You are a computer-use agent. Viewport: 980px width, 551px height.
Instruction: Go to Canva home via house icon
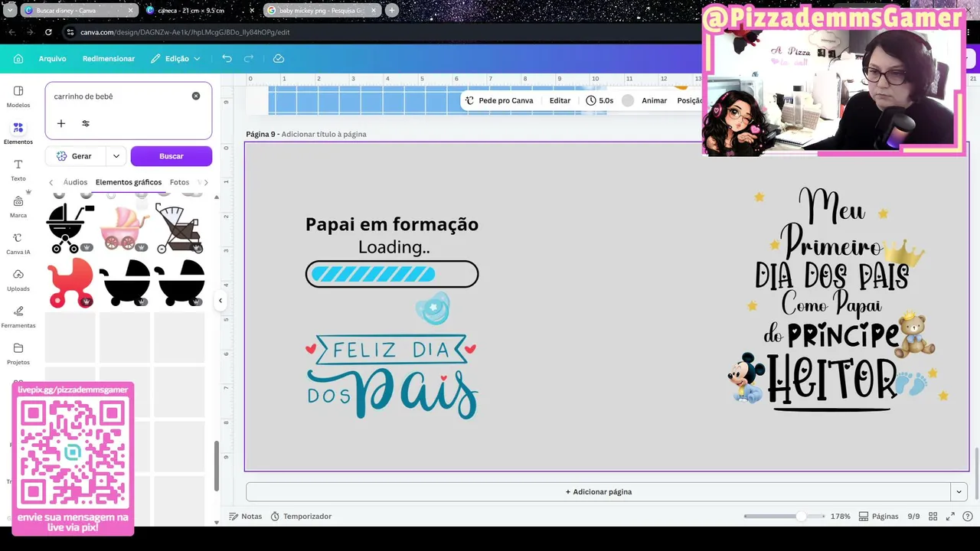[x=18, y=59]
